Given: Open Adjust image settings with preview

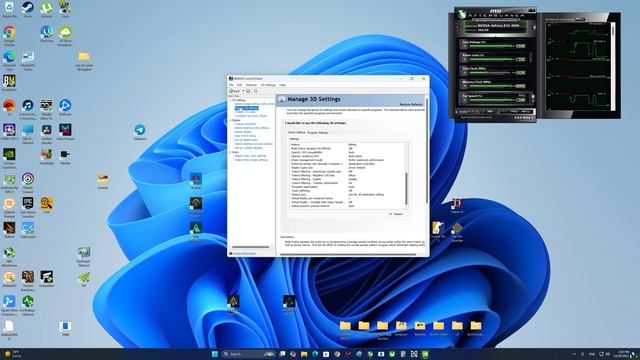Looking at the screenshot, I should point(255,104).
